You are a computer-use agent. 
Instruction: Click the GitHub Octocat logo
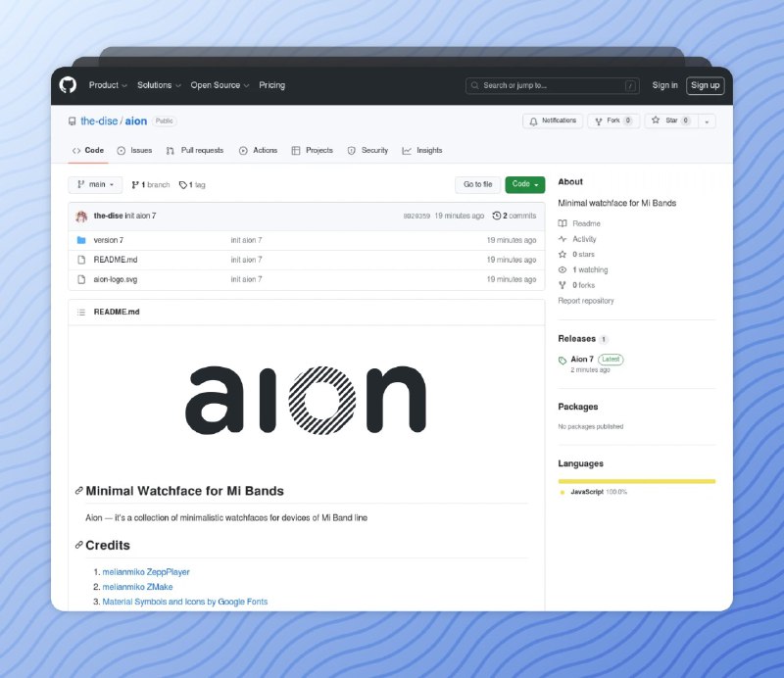click(68, 85)
